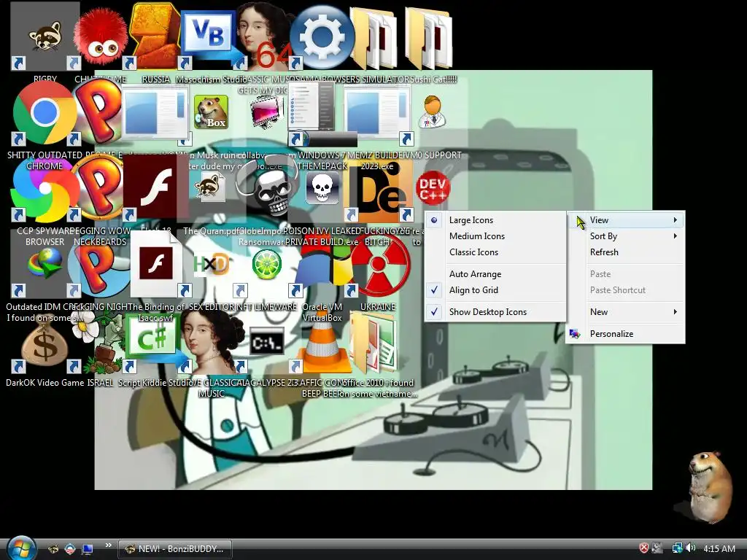The width and height of the screenshot is (747, 560).
Task: Click the raccoon quick launch icon
Action: pyautogui.click(x=53, y=549)
